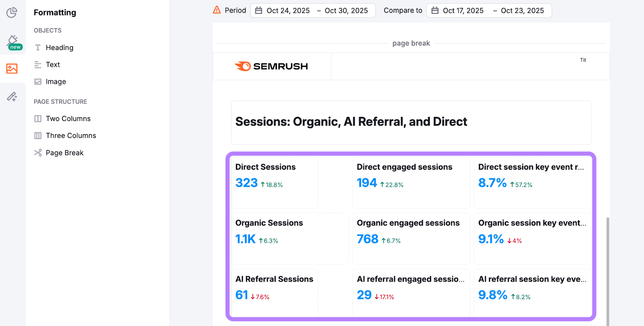Screen dimensions: 644x326
Task: Click the Compare to calendar icon
Action: click(435, 10)
